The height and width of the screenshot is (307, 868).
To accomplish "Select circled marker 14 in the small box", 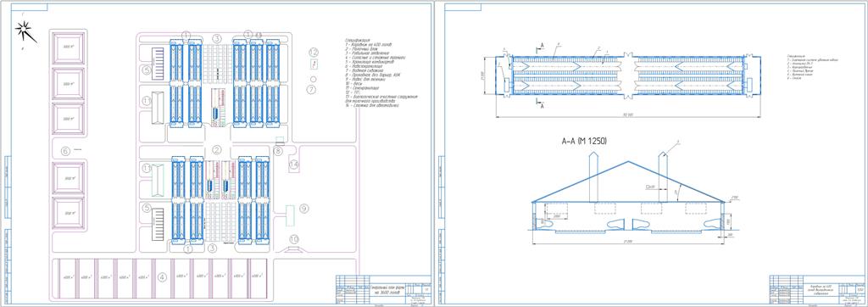I will (x=293, y=164).
